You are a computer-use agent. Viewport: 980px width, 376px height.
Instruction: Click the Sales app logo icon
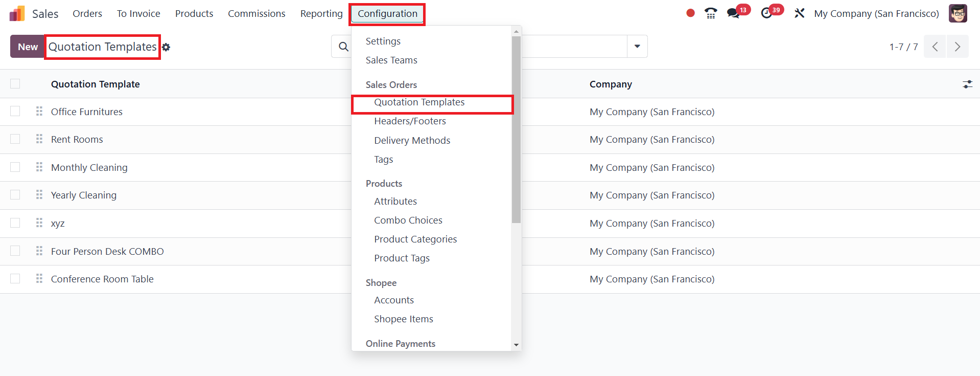(x=17, y=14)
